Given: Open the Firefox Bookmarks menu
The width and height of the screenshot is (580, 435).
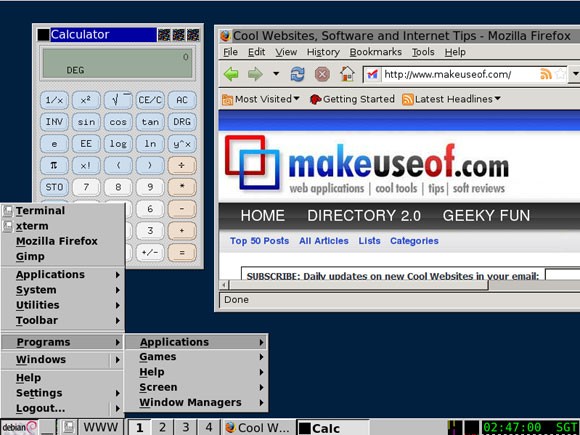Looking at the screenshot, I should pyautogui.click(x=375, y=52).
